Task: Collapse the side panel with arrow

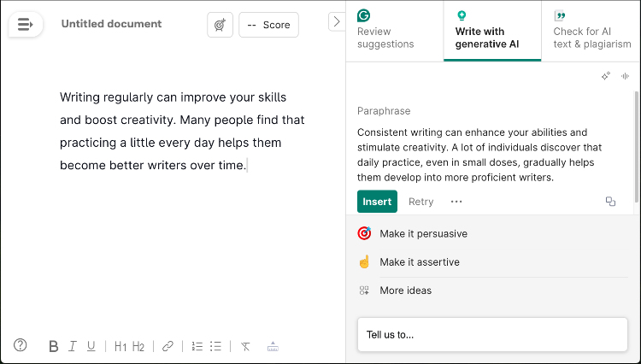Action: (x=337, y=21)
